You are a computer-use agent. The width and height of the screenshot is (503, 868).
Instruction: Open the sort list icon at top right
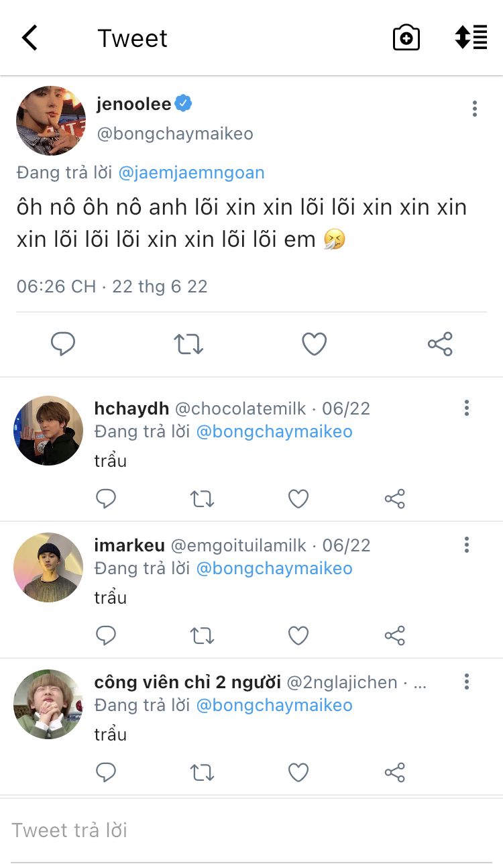(471, 38)
